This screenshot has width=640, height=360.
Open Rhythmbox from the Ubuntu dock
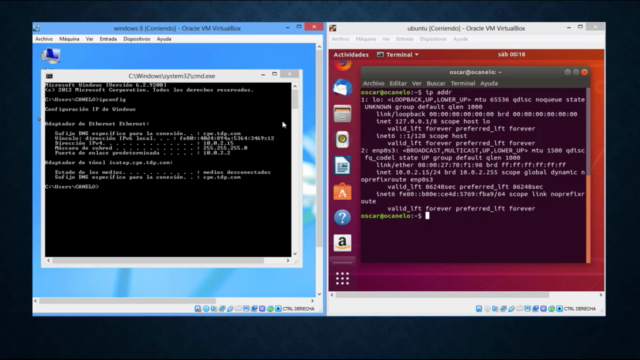coord(342,140)
